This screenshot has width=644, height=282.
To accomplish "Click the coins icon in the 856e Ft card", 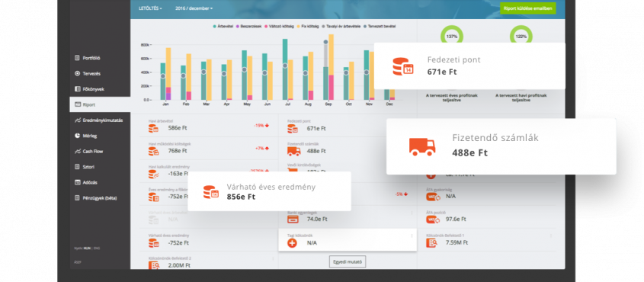I will (x=210, y=192).
